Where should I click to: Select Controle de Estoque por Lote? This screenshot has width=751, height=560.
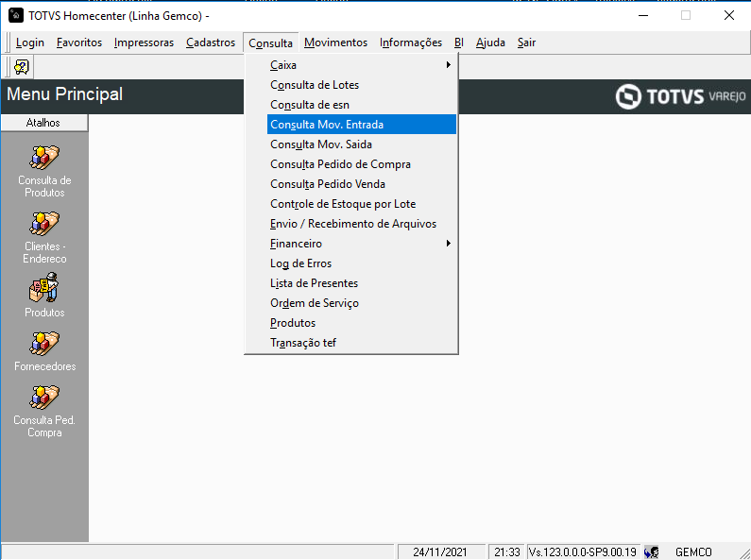[362, 204]
